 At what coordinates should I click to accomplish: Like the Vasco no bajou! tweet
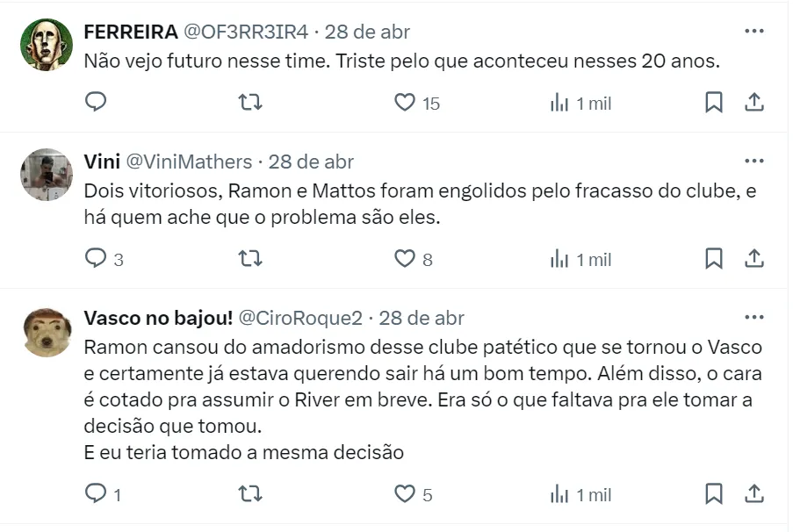pyautogui.click(x=405, y=494)
